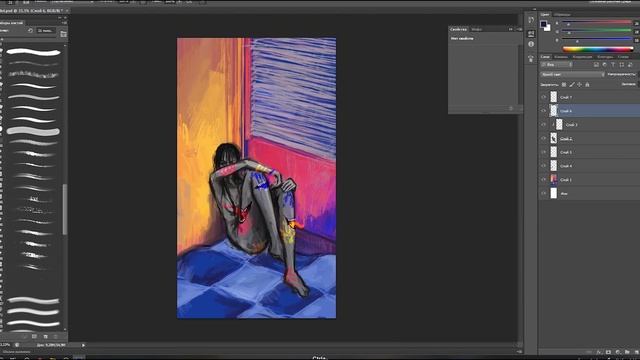Restore brush to original size icon
640x360 pixels.
[30, 31]
